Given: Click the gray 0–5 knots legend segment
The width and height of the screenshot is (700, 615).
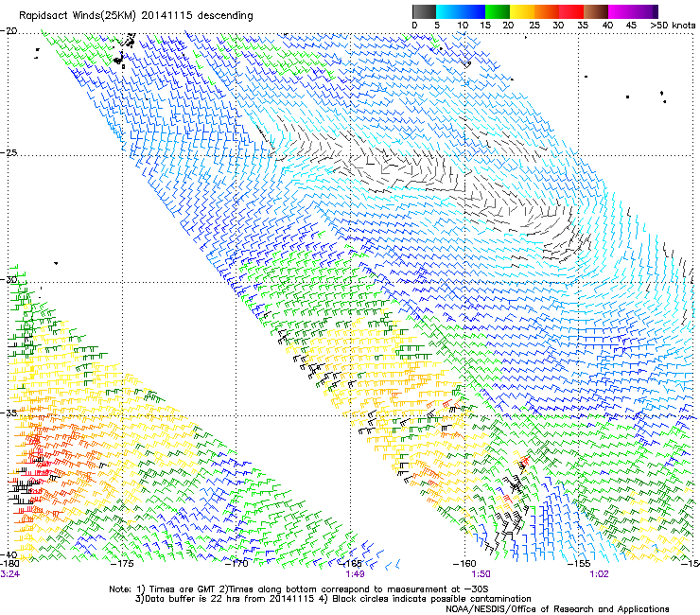Looking at the screenshot, I should pyautogui.click(x=424, y=11).
